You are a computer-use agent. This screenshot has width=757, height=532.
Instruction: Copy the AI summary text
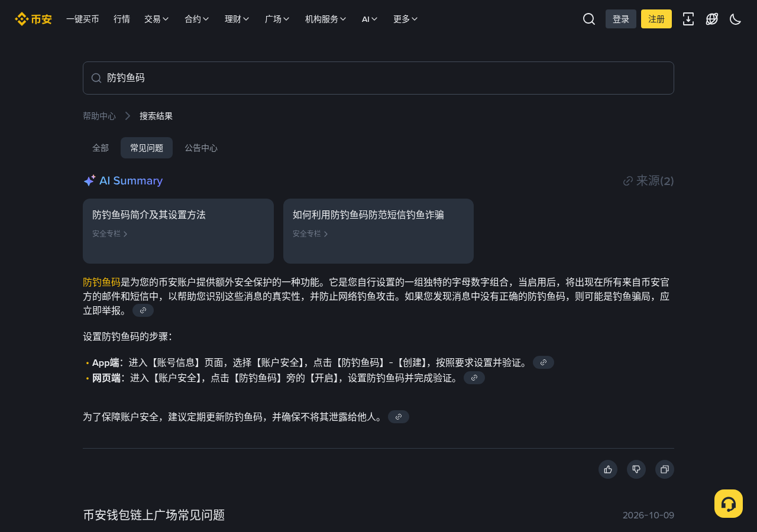click(x=665, y=469)
